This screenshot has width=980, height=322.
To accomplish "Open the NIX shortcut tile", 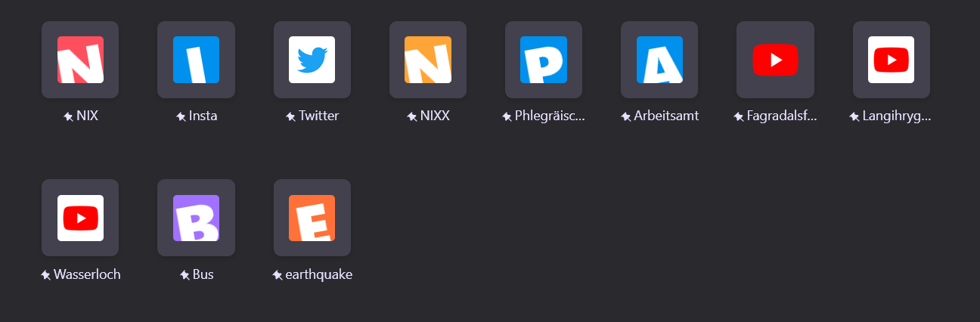I will pyautogui.click(x=80, y=60).
